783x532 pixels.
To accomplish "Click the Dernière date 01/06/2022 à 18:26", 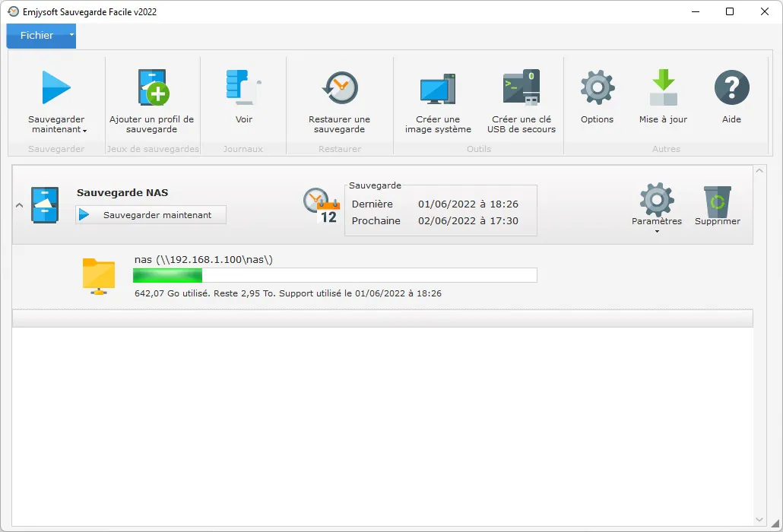I will pyautogui.click(x=468, y=204).
